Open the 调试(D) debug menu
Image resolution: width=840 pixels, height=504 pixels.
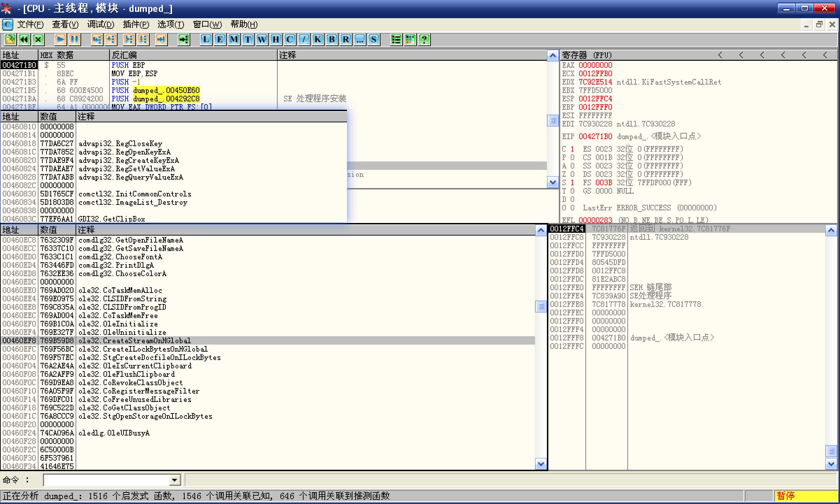(100, 24)
